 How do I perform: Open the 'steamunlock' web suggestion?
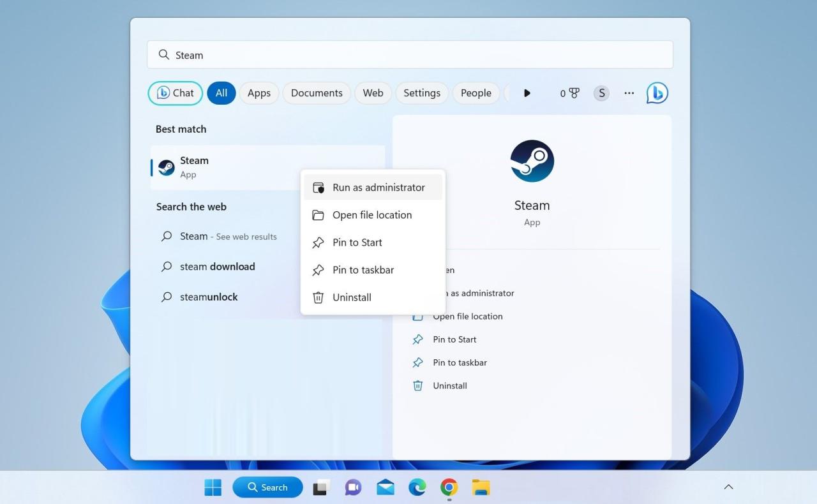(x=209, y=297)
